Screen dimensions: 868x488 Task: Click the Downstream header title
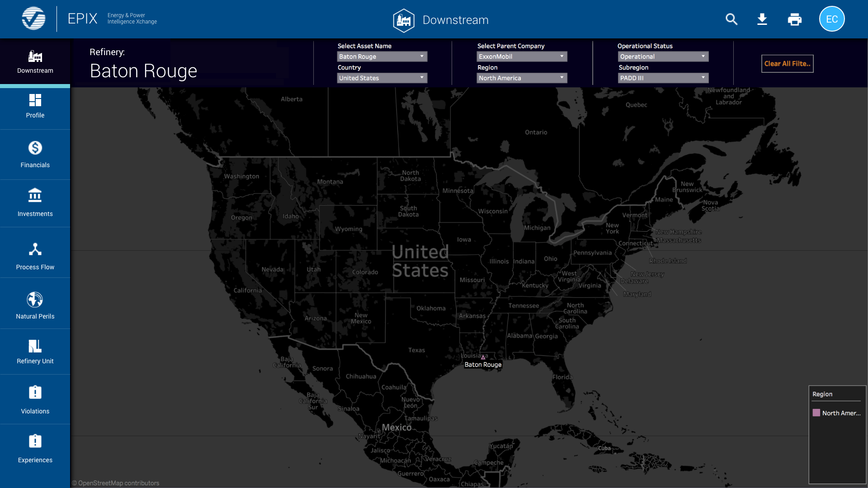tap(455, 20)
